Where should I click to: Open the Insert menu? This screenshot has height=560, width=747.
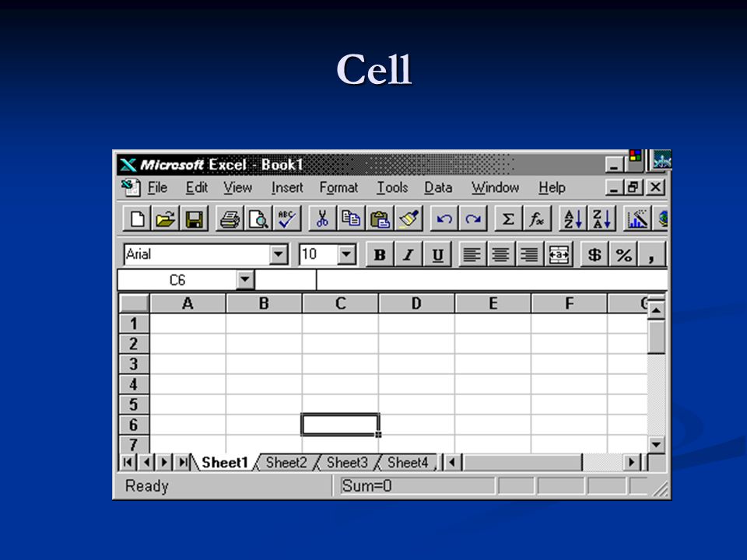[x=287, y=187]
